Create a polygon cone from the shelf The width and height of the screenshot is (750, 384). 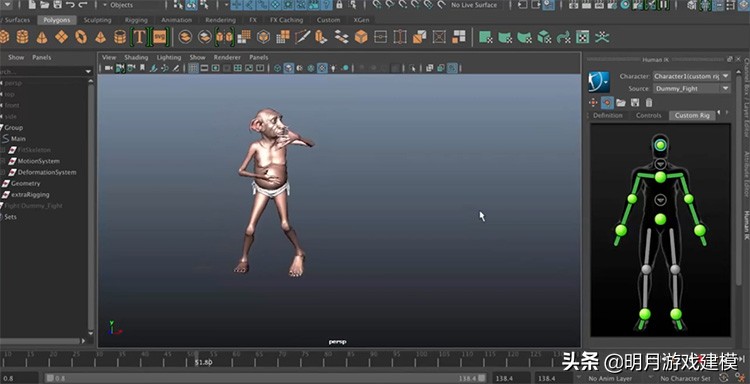click(42, 37)
